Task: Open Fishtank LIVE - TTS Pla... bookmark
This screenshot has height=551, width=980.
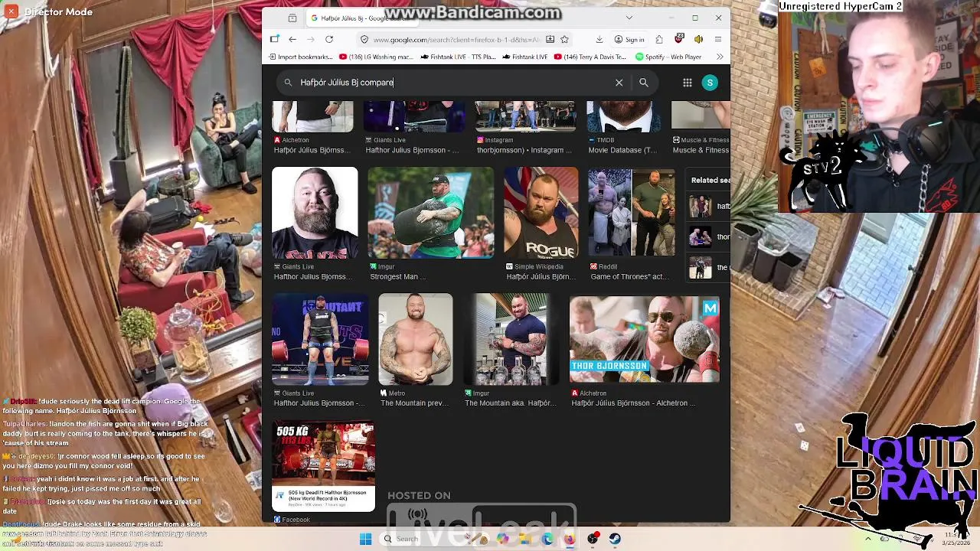Action: 458,57
